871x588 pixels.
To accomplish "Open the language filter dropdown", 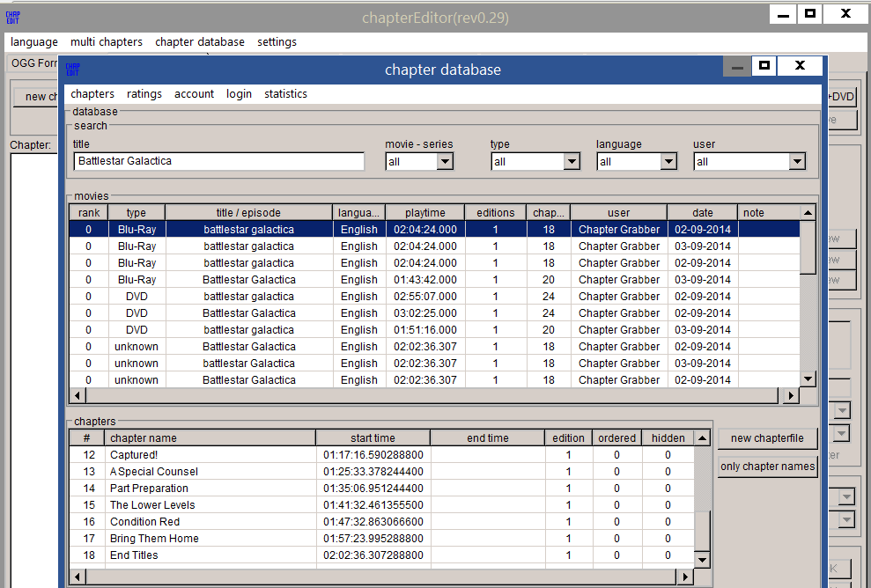I will (x=668, y=162).
